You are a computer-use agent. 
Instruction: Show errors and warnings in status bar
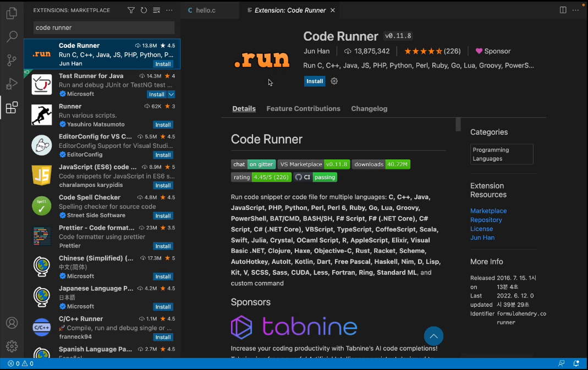[x=20, y=363]
